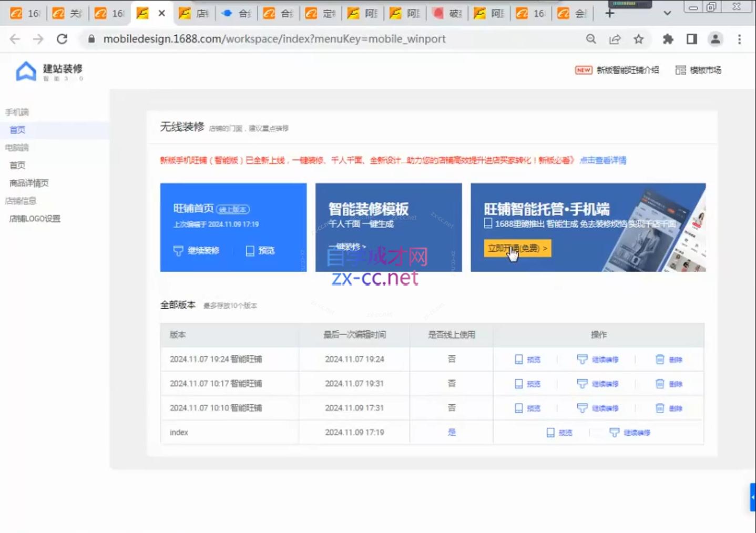Open a new tab with the plus button

coord(609,13)
